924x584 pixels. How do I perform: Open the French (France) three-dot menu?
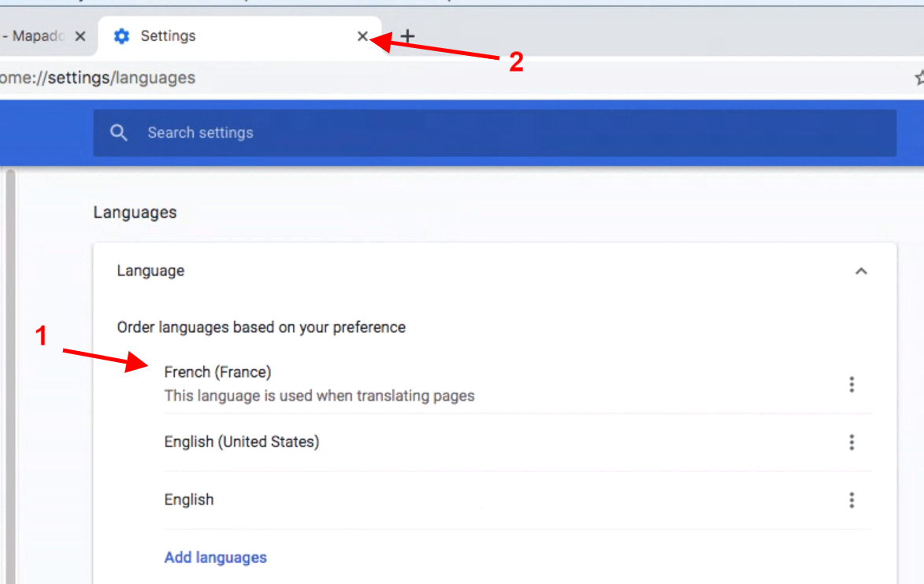click(x=851, y=384)
